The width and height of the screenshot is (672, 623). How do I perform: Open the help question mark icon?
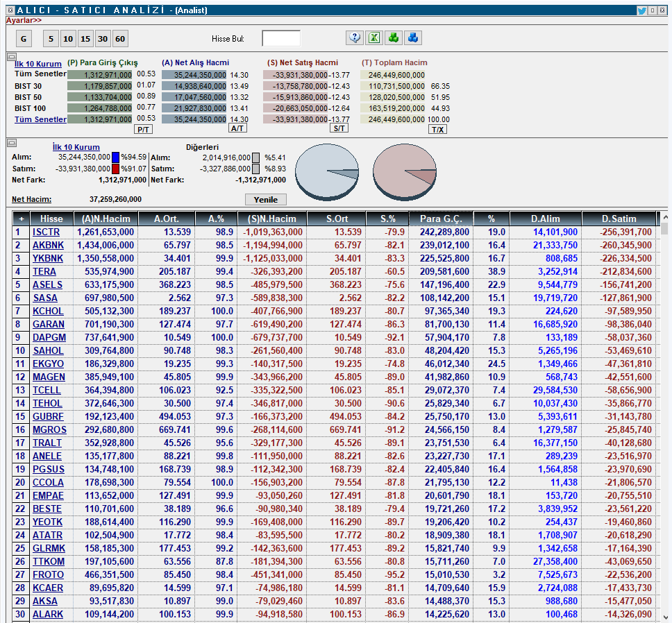click(355, 38)
